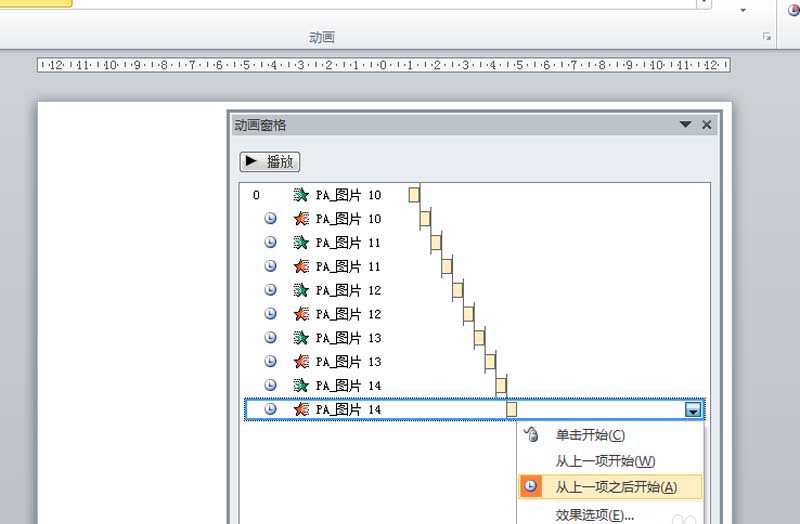The width and height of the screenshot is (800, 524).
Task: Select the entrance row text PA_图片 11
Action: coord(348,242)
